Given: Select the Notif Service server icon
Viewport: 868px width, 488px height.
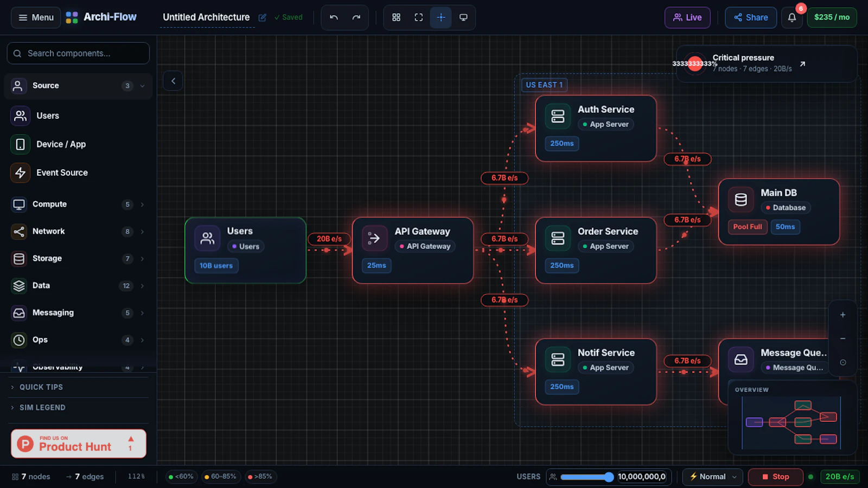Looking at the screenshot, I should tap(558, 359).
